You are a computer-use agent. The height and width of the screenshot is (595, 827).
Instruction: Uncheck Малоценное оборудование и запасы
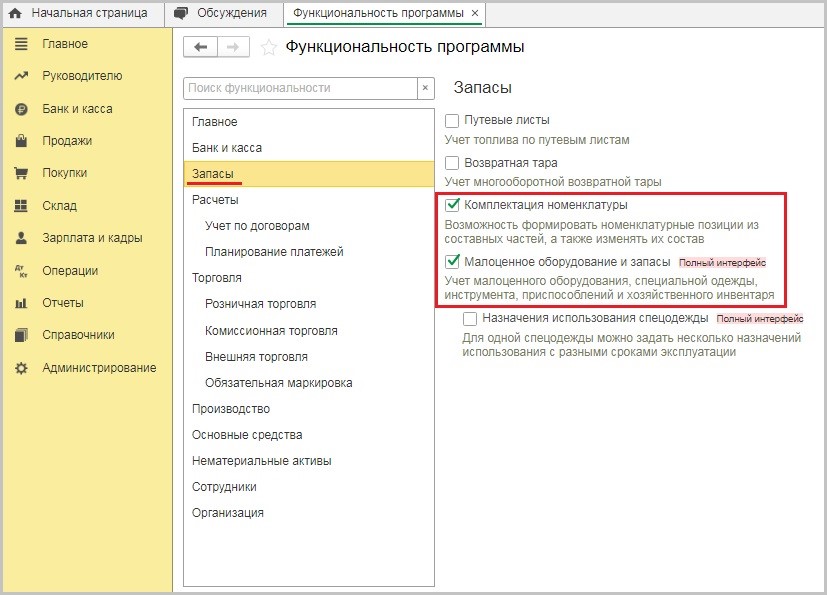[x=452, y=262]
